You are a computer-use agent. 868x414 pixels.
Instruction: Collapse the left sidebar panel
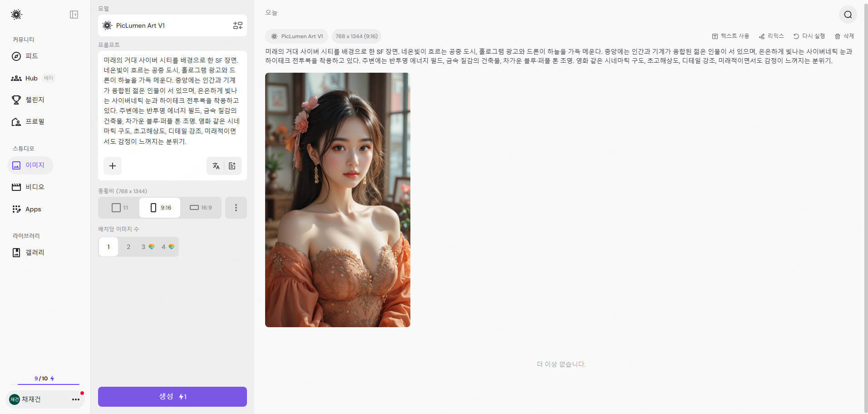tap(74, 15)
